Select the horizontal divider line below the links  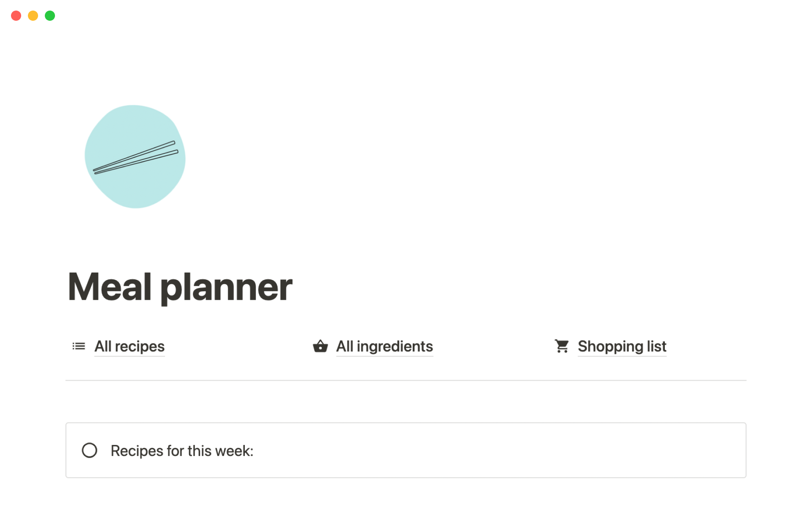click(406, 380)
